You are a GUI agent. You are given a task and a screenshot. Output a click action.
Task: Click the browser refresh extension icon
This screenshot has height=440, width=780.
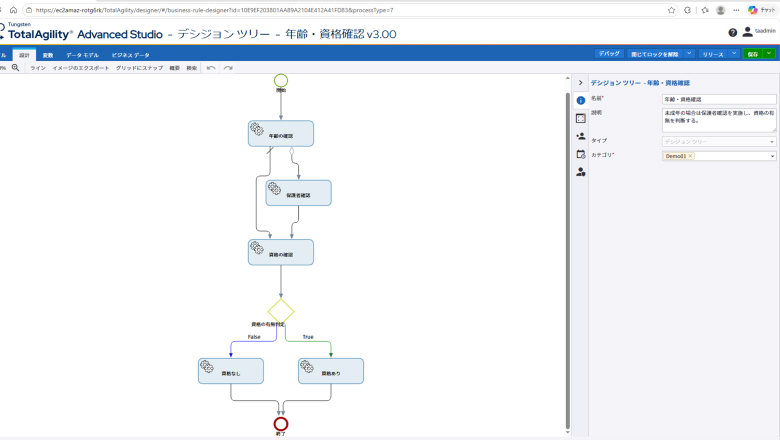687,10
